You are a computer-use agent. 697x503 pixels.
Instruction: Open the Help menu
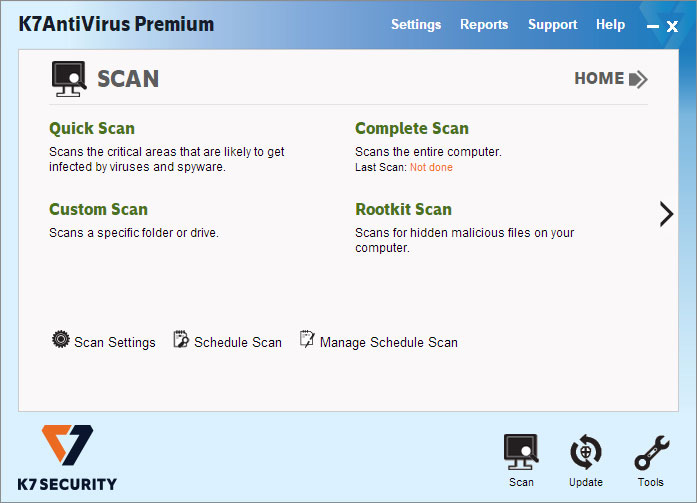tap(610, 25)
